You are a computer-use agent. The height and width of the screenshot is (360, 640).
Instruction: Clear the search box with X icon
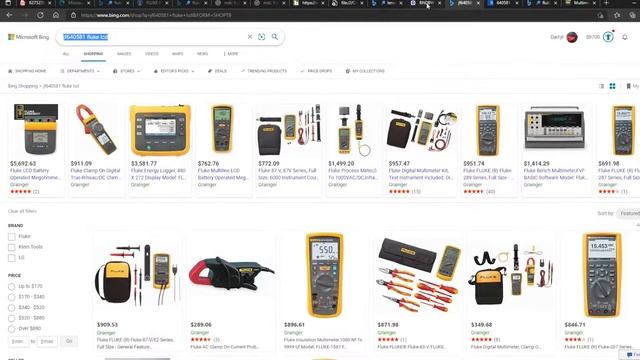(x=250, y=37)
